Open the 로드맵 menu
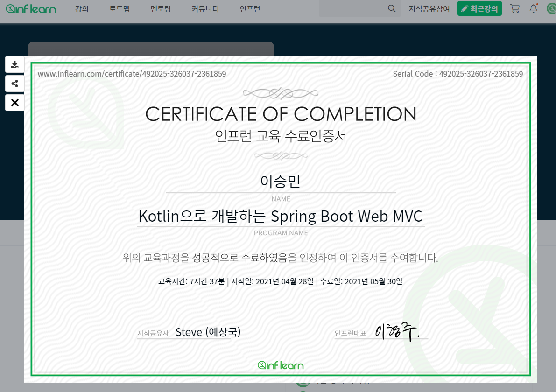 click(x=120, y=9)
